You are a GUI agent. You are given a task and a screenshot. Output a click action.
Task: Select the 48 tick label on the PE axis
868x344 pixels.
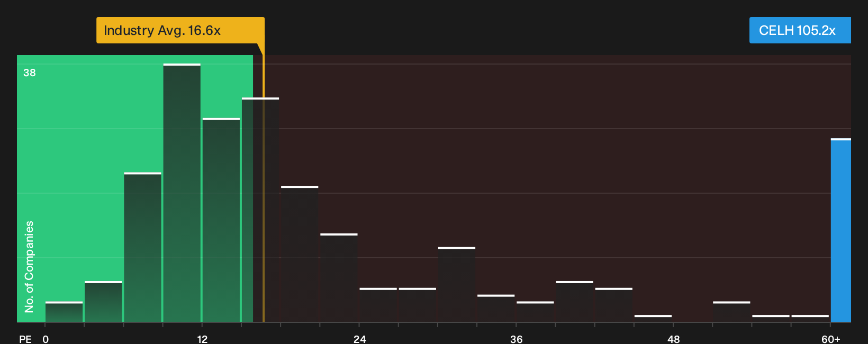pyautogui.click(x=673, y=339)
